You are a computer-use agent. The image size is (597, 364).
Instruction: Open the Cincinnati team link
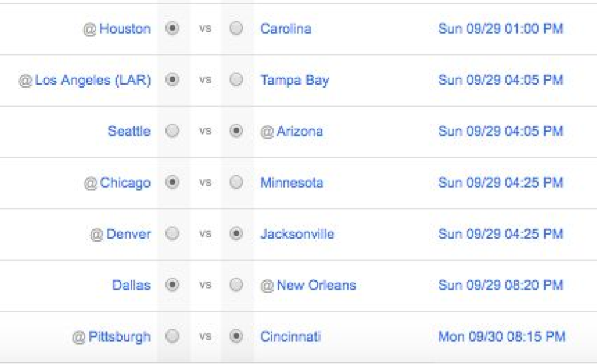point(291,337)
